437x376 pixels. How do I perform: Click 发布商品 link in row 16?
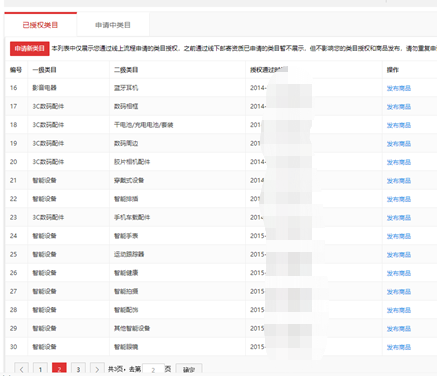tap(399, 88)
